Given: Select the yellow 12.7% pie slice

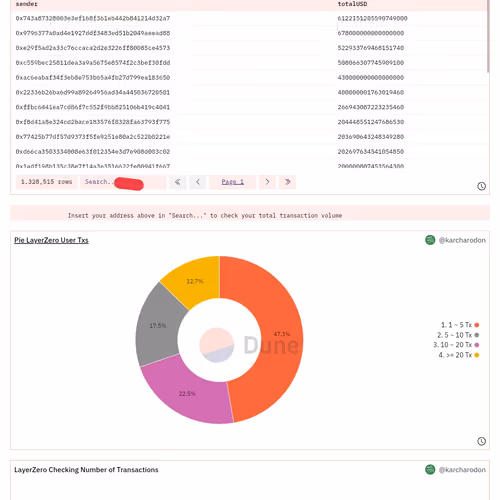Looking at the screenshot, I should click(x=195, y=281).
